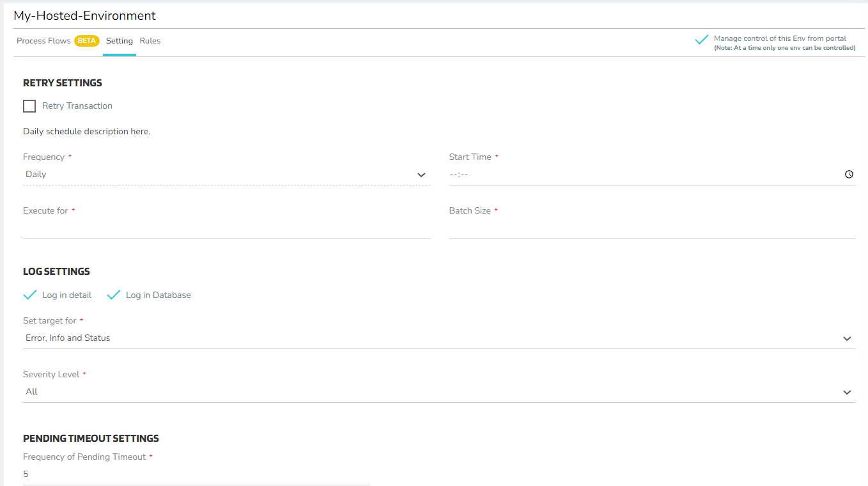Focus the Execute for input field

226,228
